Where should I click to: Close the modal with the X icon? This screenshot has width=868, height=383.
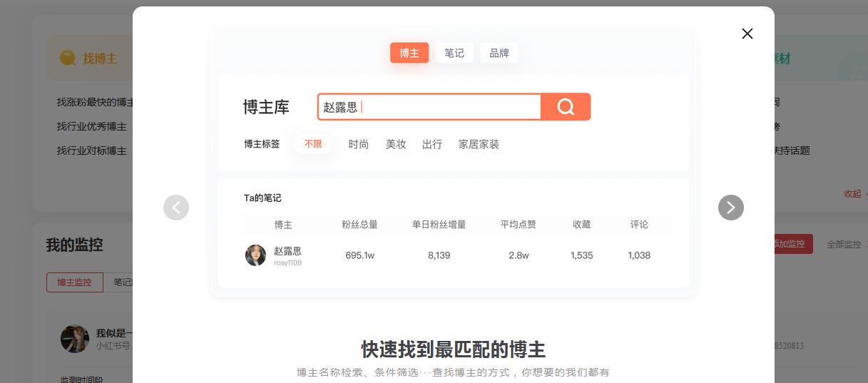tap(747, 34)
